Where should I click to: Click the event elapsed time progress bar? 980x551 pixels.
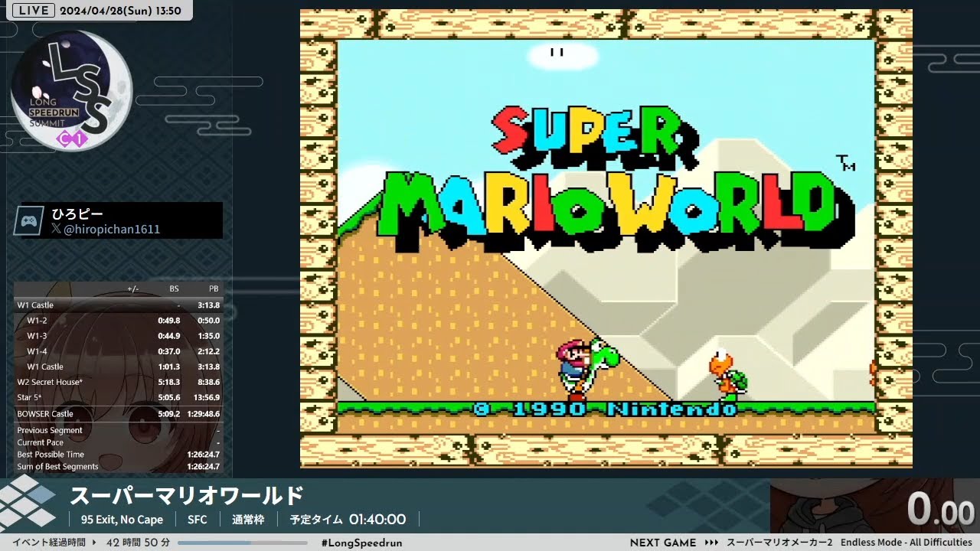[x=242, y=543]
